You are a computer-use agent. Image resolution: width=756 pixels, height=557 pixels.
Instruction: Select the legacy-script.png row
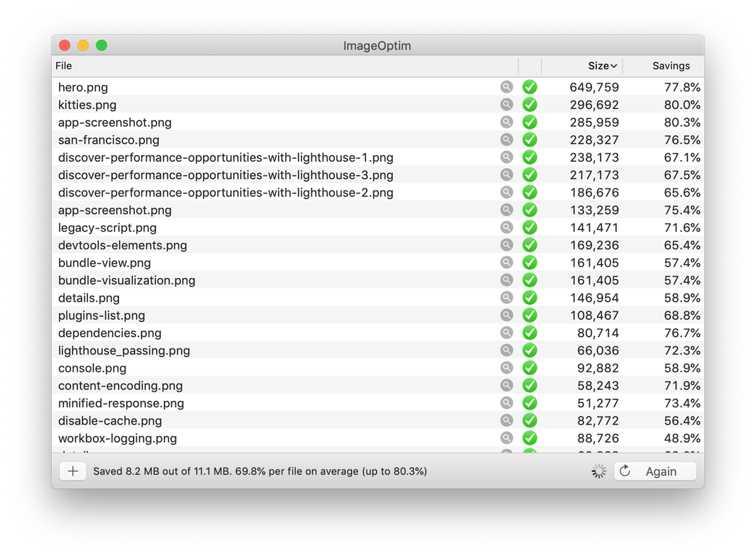(x=107, y=227)
